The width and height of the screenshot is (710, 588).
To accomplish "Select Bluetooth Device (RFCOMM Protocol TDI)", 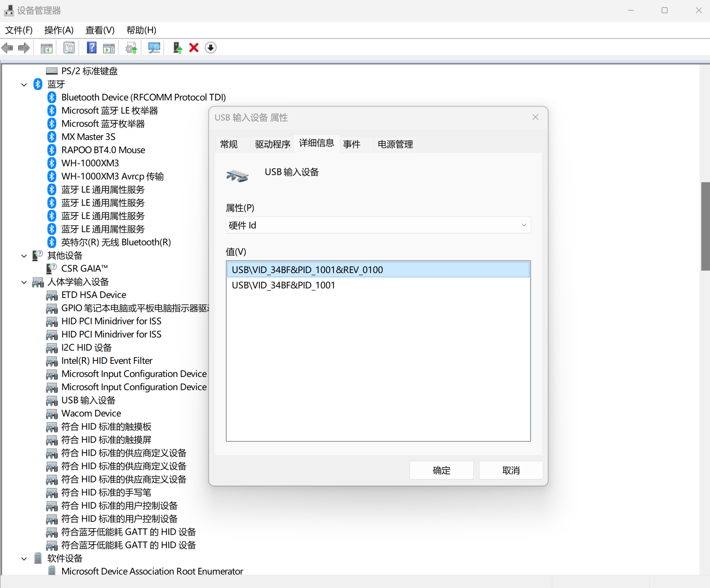I will tap(144, 97).
